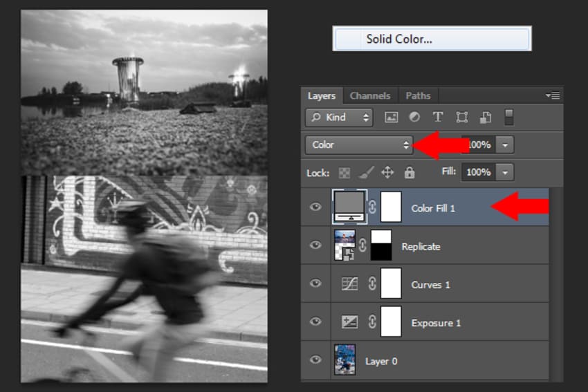
Task: Select the Curves 1 layer mask
Action: pyautogui.click(x=391, y=283)
